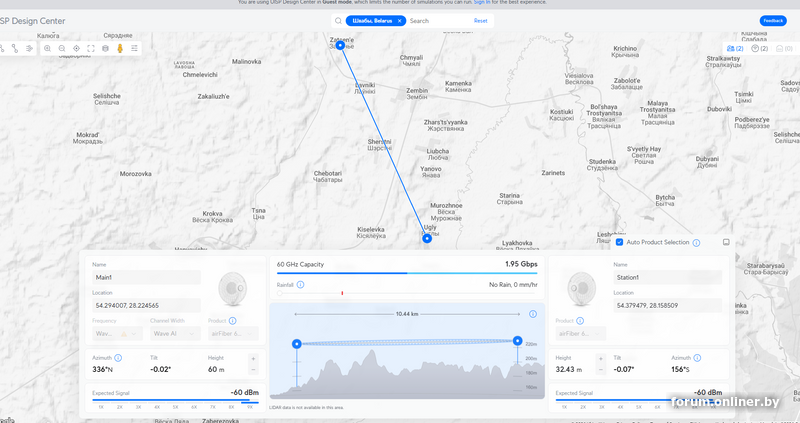This screenshot has width=800, height=423.
Task: Click Station1 antenna dish thumbnail
Action: coord(582,289)
